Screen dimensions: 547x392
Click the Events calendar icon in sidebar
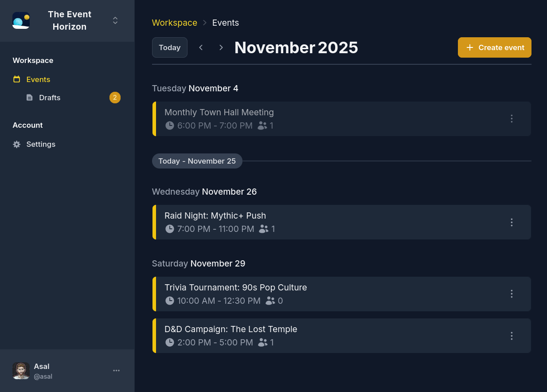(x=16, y=79)
